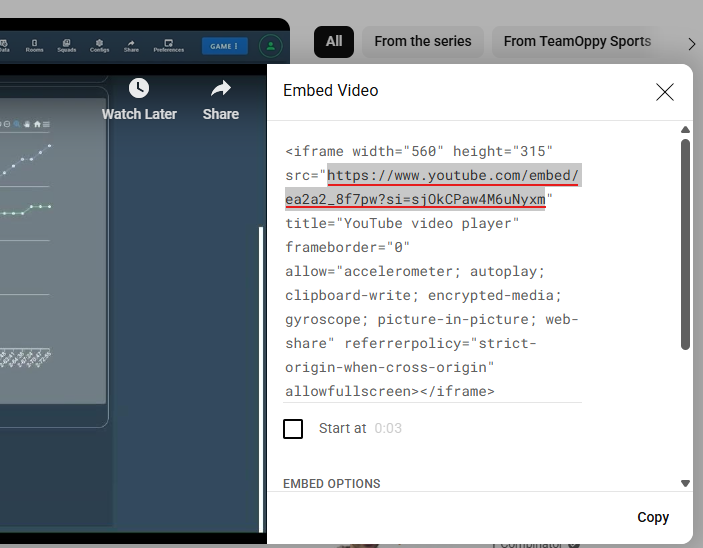Select the From TeamOppy Sports chip
The height and width of the screenshot is (548, 703).
click(x=577, y=42)
